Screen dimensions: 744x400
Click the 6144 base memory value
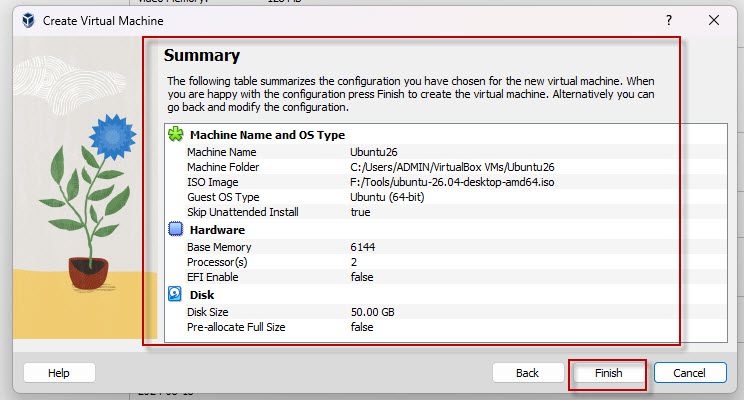[363, 247]
